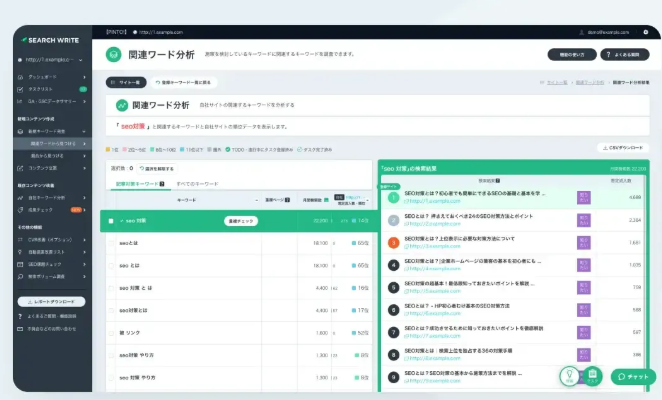Expand the own-keyword analysis chevron
The width and height of the screenshot is (662, 400).
[84, 198]
